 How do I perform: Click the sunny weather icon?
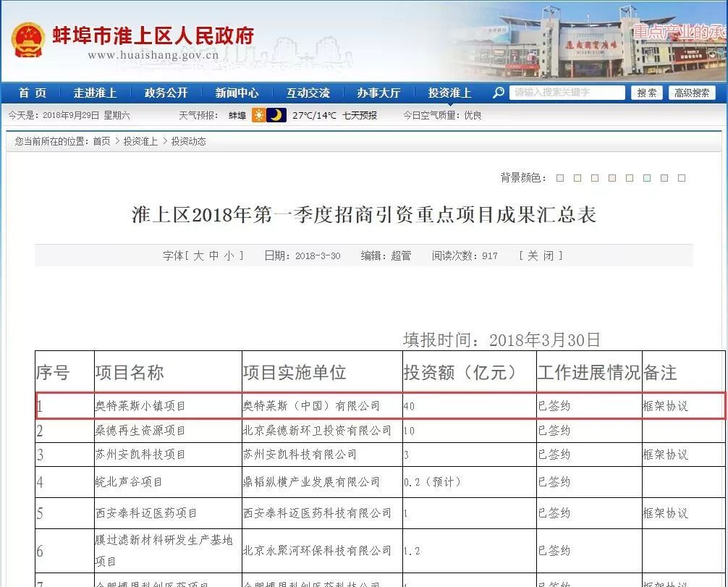click(258, 115)
